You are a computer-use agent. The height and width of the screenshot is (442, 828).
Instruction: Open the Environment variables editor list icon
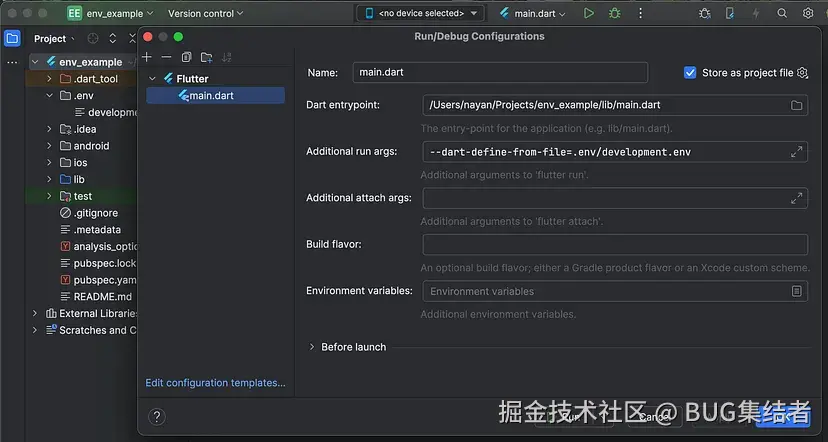[x=796, y=291]
